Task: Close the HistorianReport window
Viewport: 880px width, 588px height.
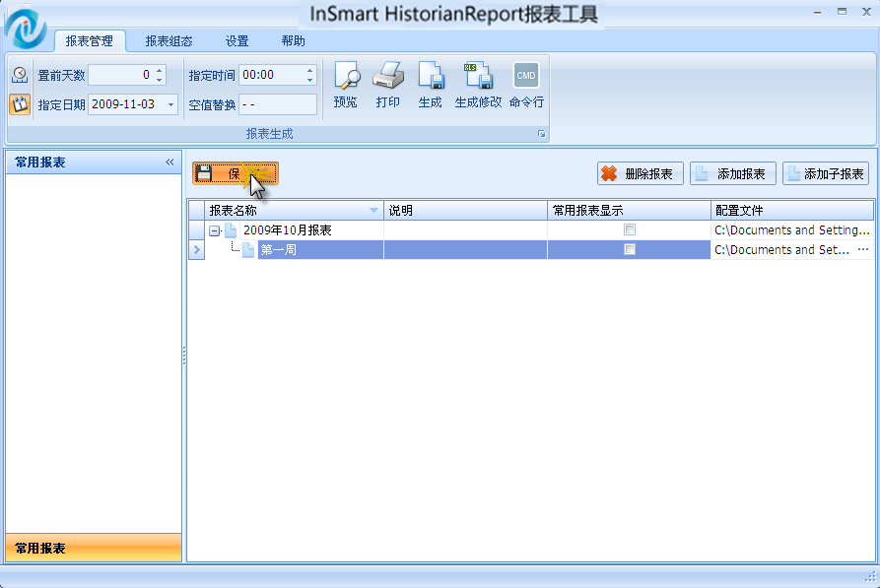Action: pos(866,12)
